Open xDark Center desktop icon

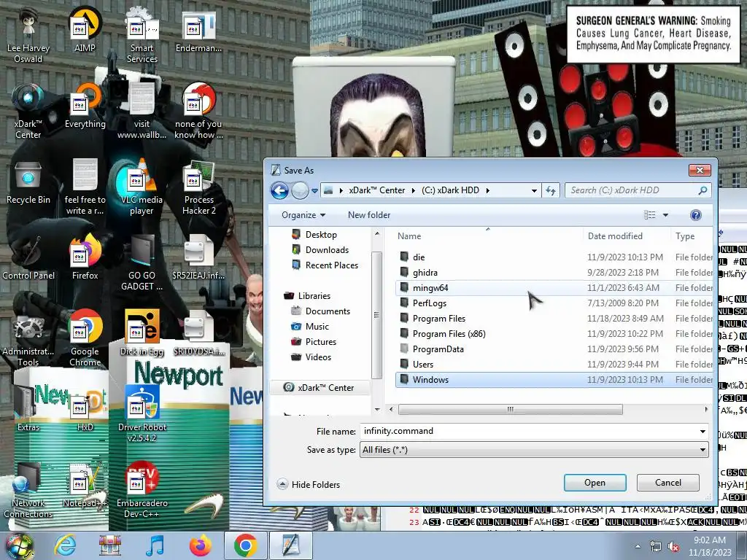point(28,111)
